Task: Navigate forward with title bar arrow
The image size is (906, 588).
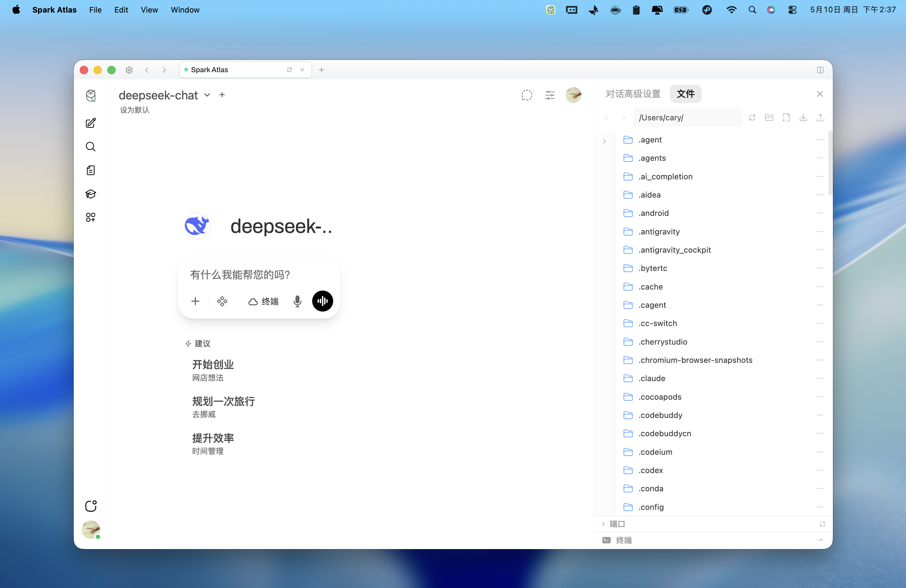Action: (x=164, y=70)
